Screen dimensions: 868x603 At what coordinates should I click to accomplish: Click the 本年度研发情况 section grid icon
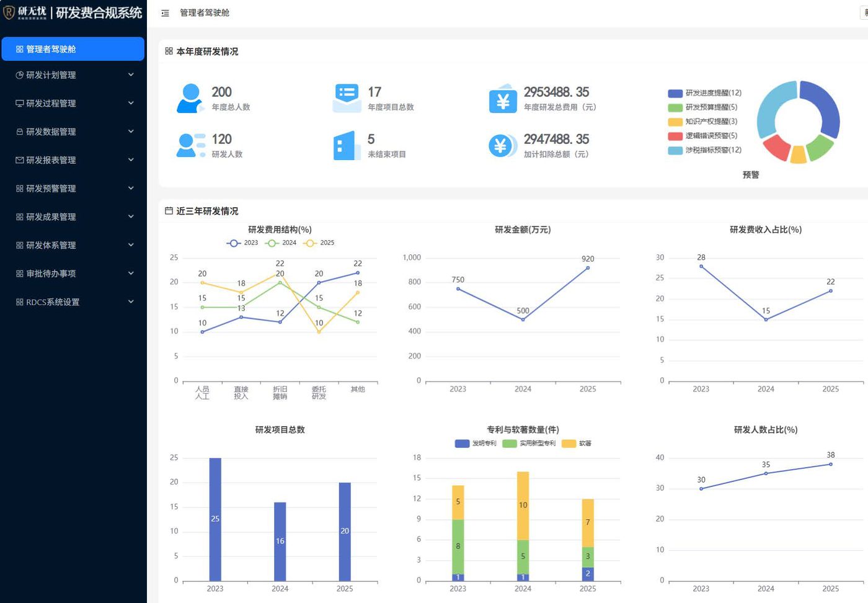pyautogui.click(x=169, y=51)
